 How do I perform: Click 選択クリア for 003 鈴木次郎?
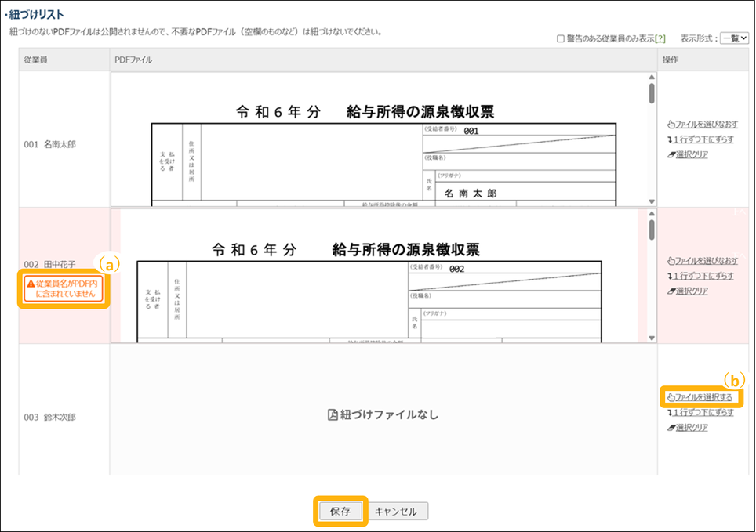pyautogui.click(x=691, y=427)
